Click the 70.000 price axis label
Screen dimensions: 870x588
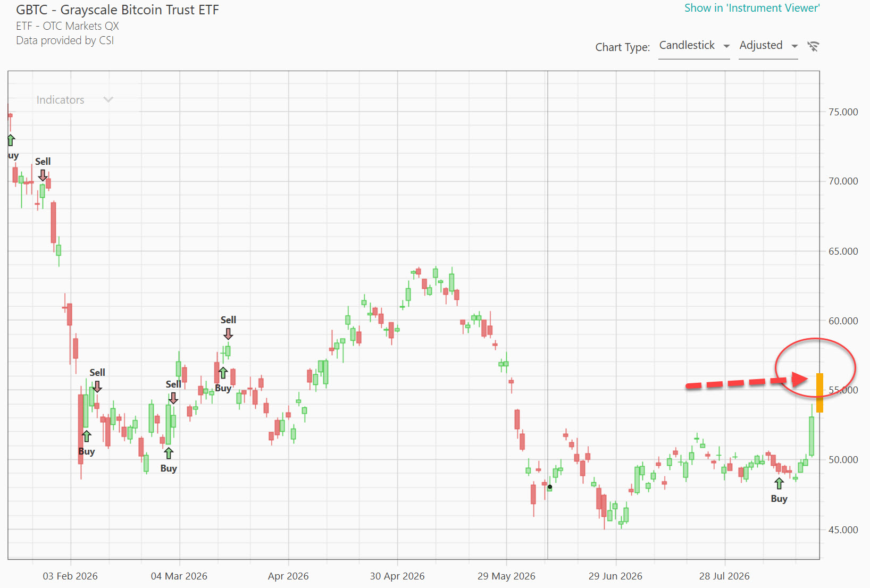point(843,181)
